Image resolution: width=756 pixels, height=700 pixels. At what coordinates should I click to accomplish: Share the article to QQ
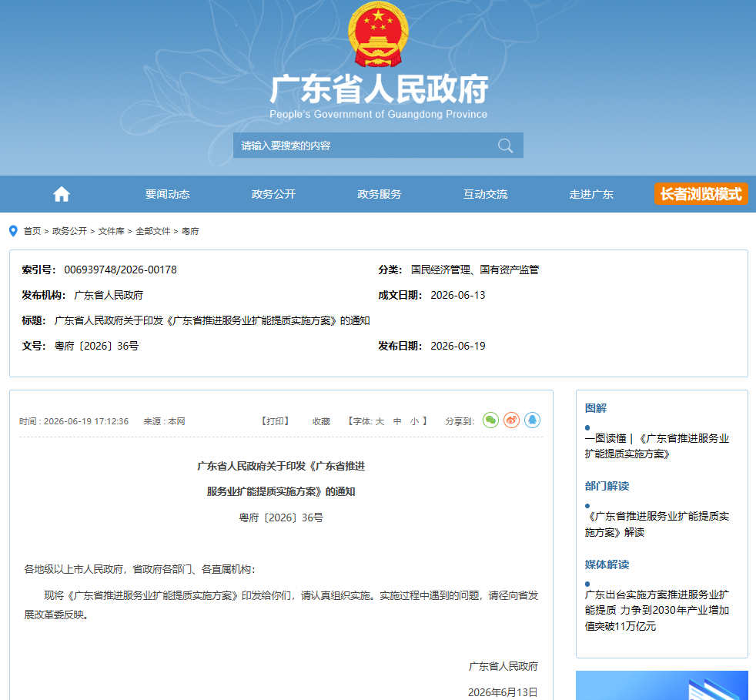coord(532,420)
